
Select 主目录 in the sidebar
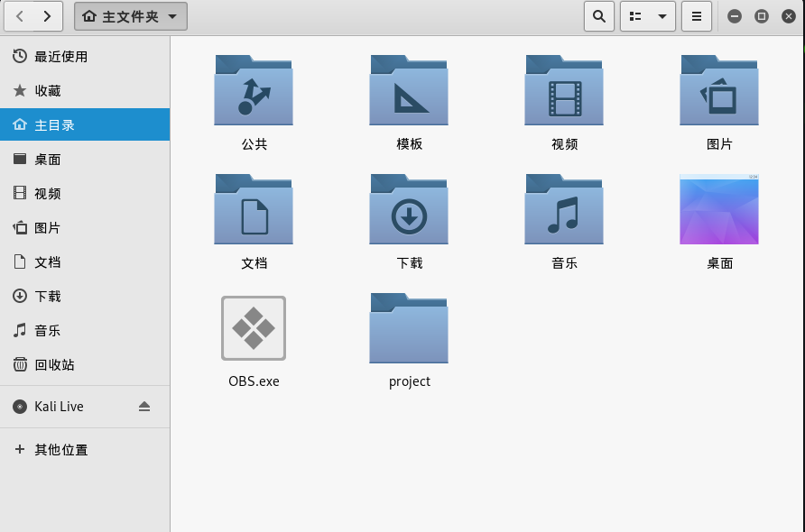point(85,124)
